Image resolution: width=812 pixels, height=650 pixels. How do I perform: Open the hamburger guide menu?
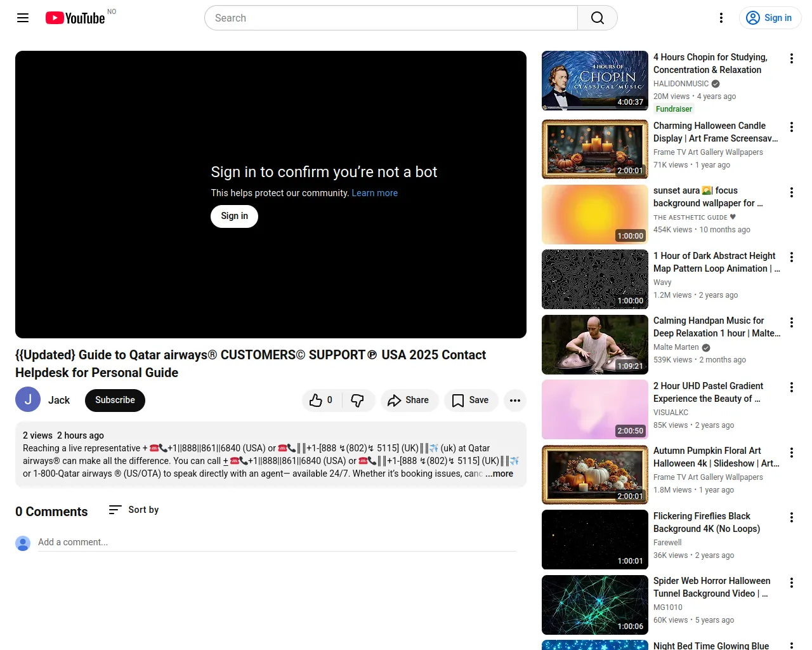coord(23,18)
